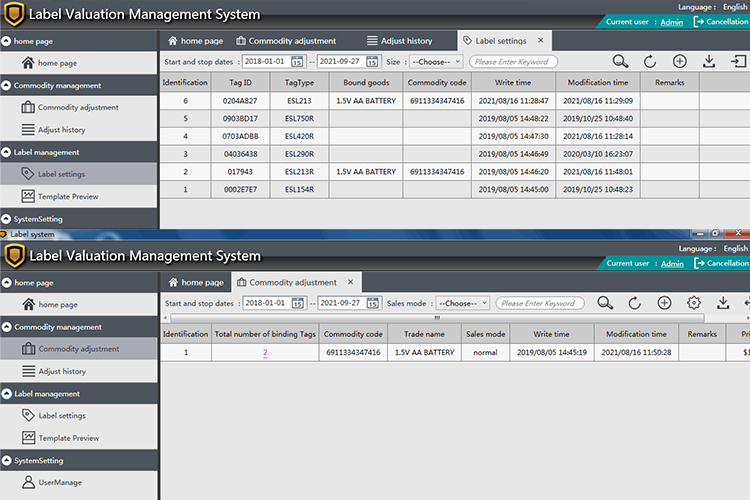
Task: Open the binding tags count link "2"
Action: click(x=265, y=353)
